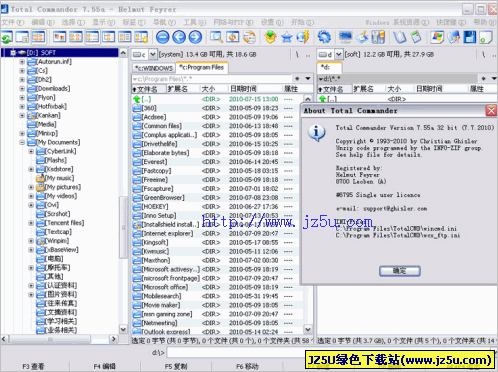Click the Windows flag toolbar icon
Viewport: 498px width, 372px height.
[x=437, y=37]
